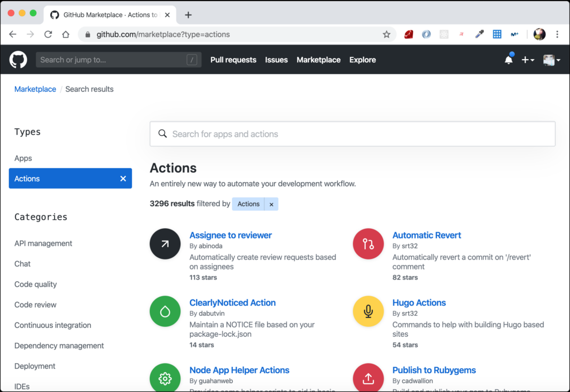Click the 113 stars text
Screen dimensions: 570x392
[x=203, y=277]
